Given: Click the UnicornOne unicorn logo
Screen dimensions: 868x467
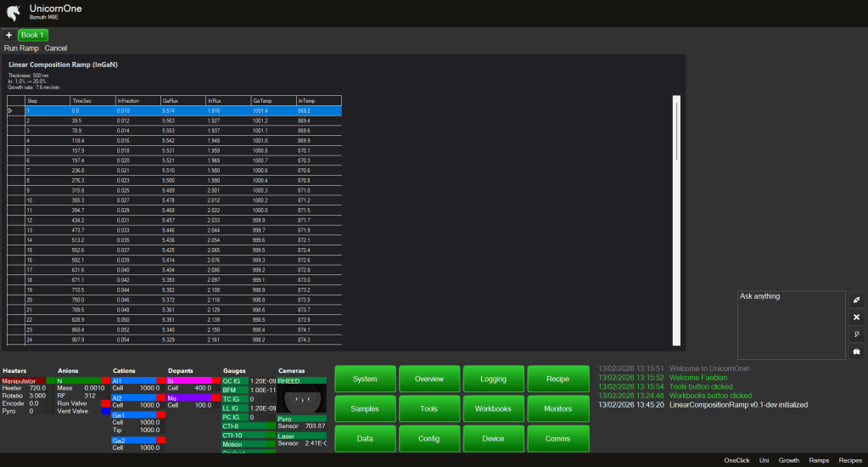Looking at the screenshot, I should pos(13,12).
